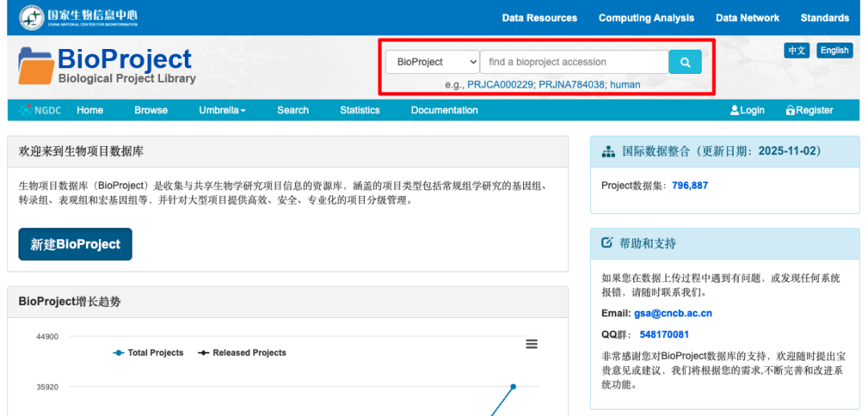Click the BioProject folder logo
Screen dimensions: 868x416
click(107, 66)
